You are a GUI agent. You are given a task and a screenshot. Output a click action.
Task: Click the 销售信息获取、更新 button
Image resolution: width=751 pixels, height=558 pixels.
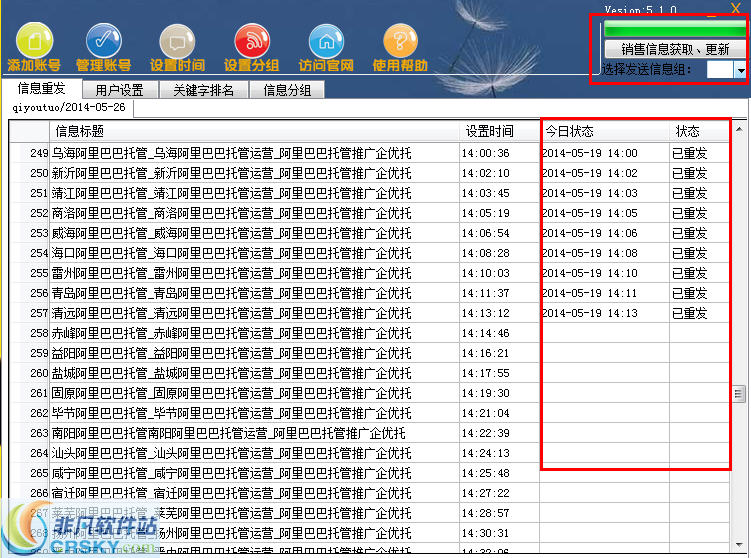point(675,49)
